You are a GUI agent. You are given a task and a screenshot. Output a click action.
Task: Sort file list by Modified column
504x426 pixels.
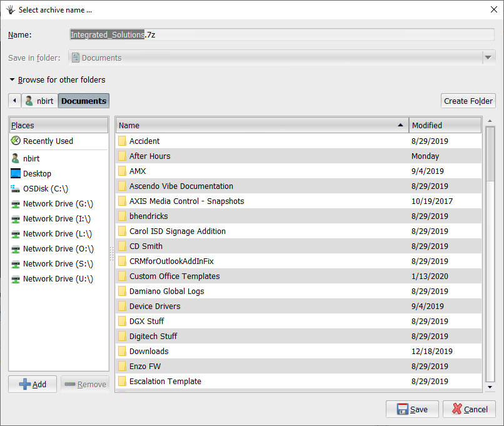pyautogui.click(x=445, y=125)
